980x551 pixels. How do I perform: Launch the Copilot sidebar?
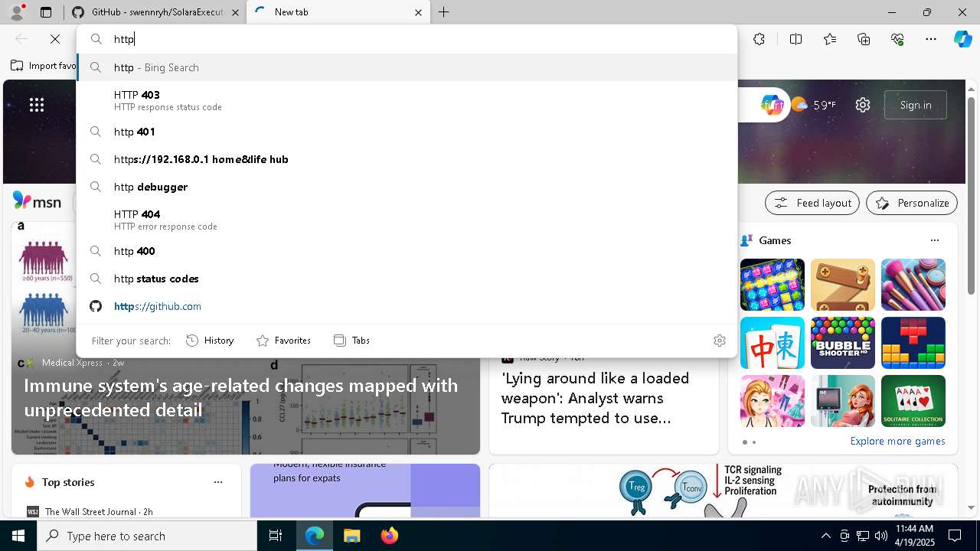(x=962, y=39)
